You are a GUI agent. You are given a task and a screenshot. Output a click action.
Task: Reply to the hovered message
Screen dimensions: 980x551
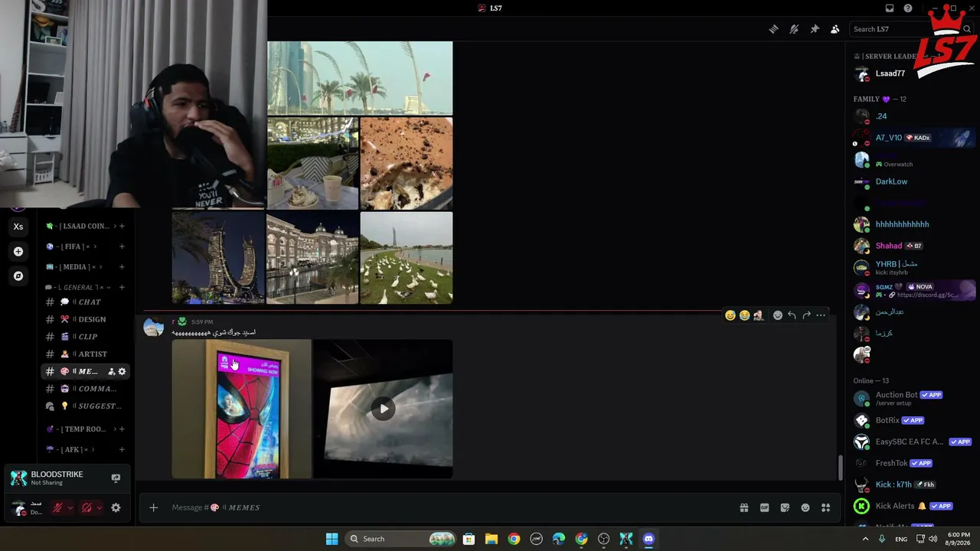coord(792,315)
